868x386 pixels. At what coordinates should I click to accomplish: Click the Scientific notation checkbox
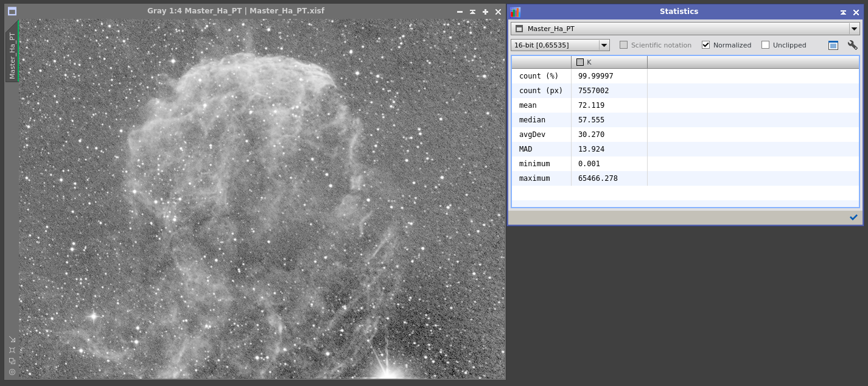click(x=623, y=45)
